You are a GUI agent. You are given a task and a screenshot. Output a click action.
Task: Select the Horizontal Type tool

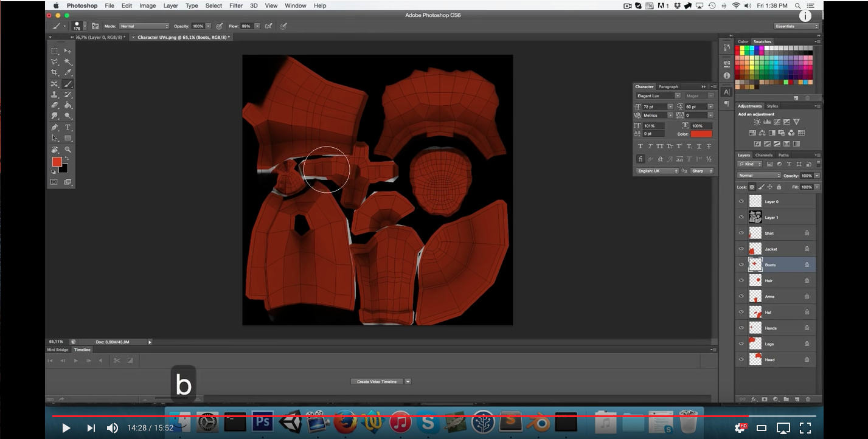[x=68, y=127]
